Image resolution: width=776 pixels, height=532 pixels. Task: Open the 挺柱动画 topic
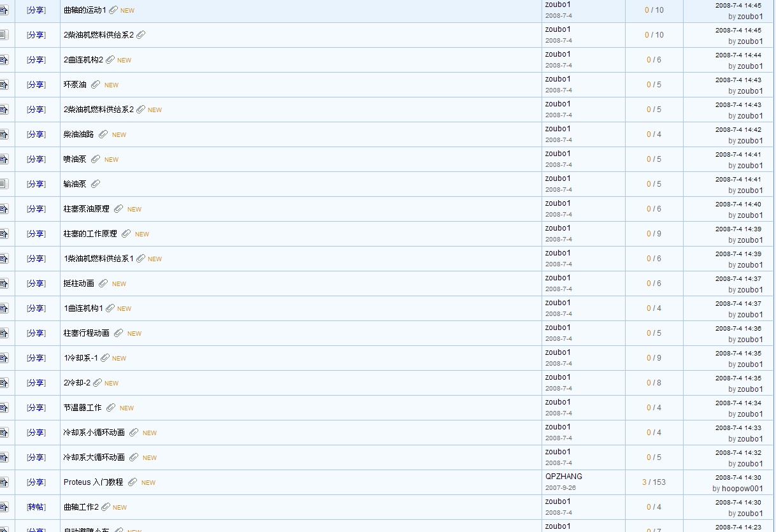point(79,284)
